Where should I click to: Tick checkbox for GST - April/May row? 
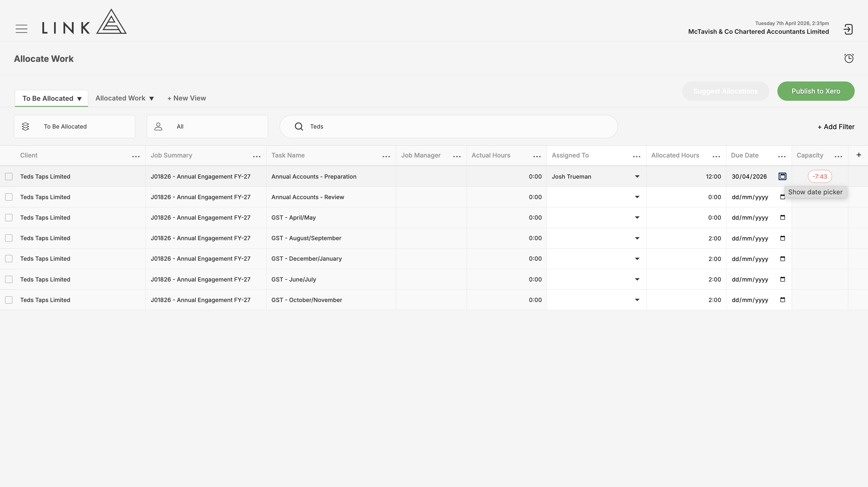coord(9,218)
